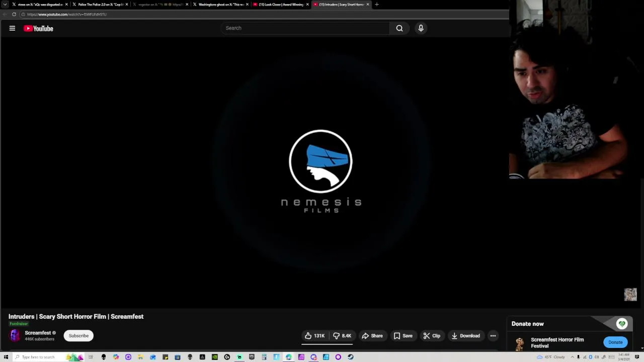Like the video with thumbs up 131K

coord(314,336)
